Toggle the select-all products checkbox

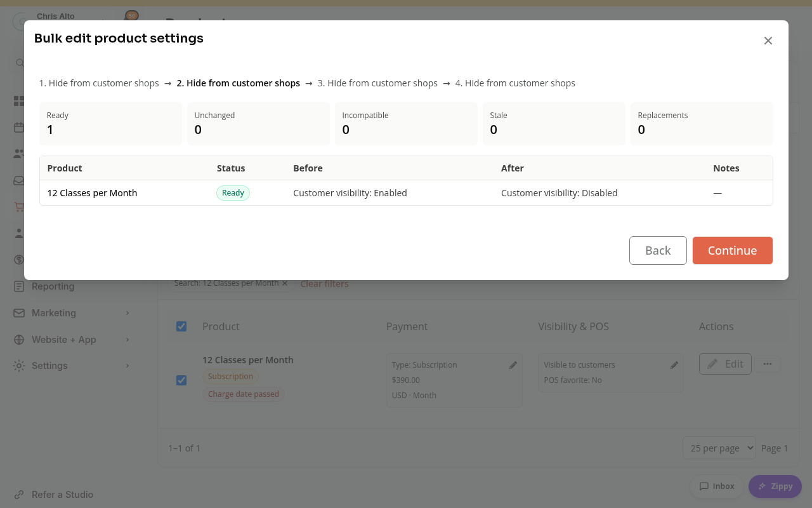point(181,326)
